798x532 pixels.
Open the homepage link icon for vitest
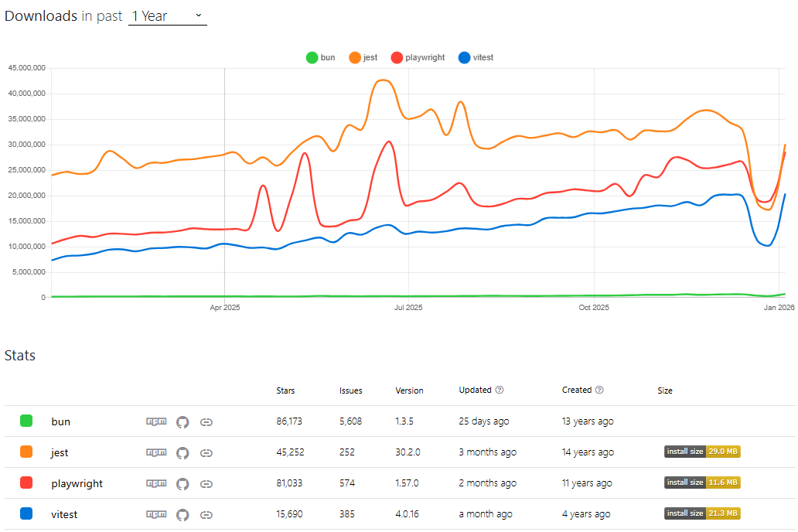206,515
